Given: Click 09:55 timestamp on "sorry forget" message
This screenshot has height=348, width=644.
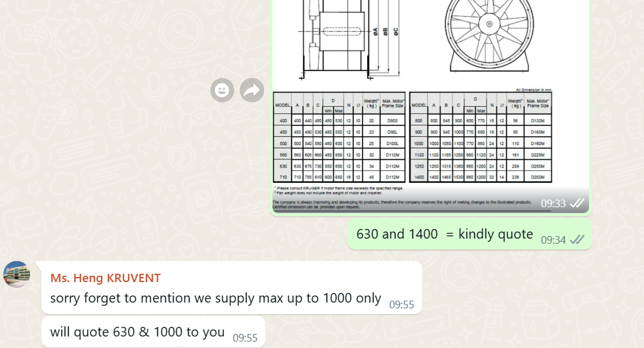Looking at the screenshot, I should [x=402, y=304].
